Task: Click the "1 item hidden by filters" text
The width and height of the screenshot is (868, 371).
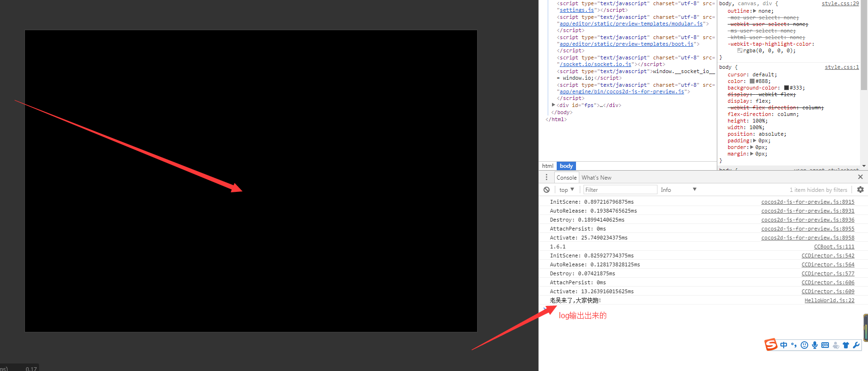Action: click(x=819, y=190)
